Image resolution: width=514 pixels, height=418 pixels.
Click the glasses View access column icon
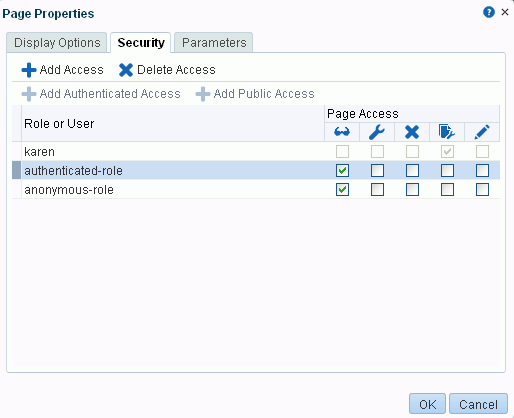point(342,132)
